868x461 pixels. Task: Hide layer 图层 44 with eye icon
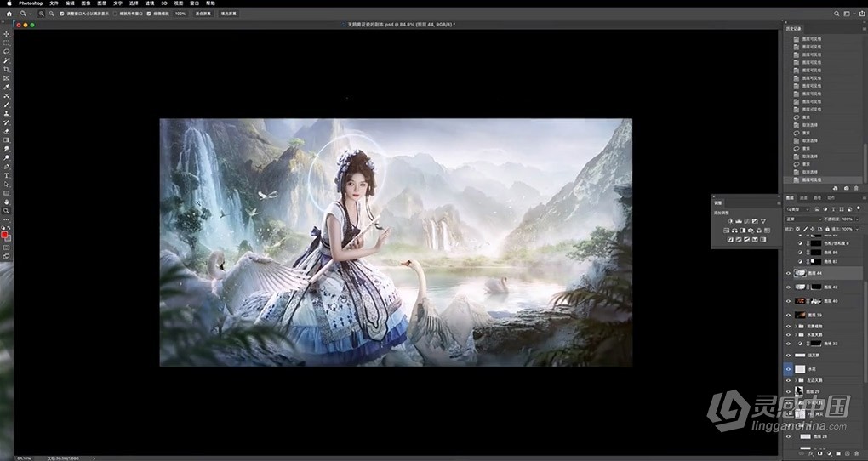pyautogui.click(x=788, y=273)
